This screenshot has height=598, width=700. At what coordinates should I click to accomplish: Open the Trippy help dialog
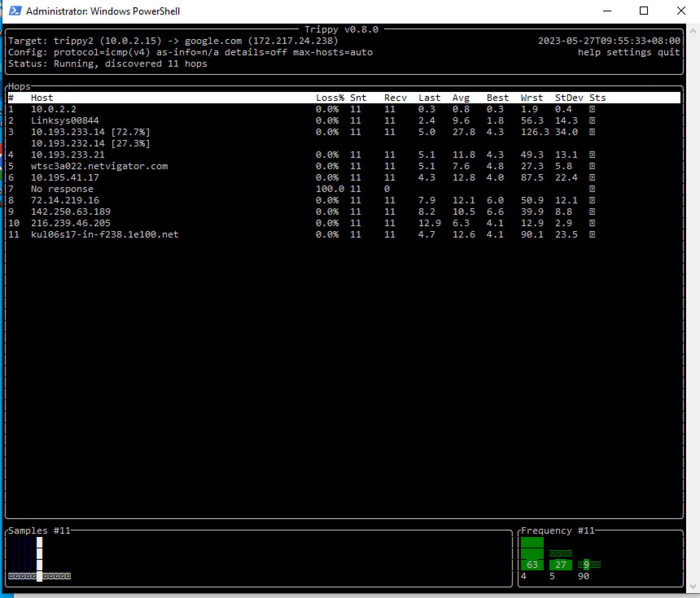coord(589,52)
